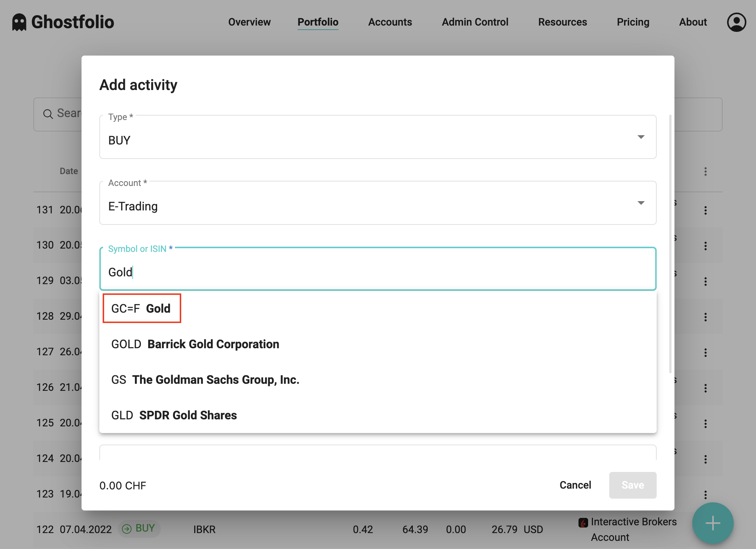Screen dimensions: 756x549
Task: Click the search magnifier icon
Action: [48, 114]
